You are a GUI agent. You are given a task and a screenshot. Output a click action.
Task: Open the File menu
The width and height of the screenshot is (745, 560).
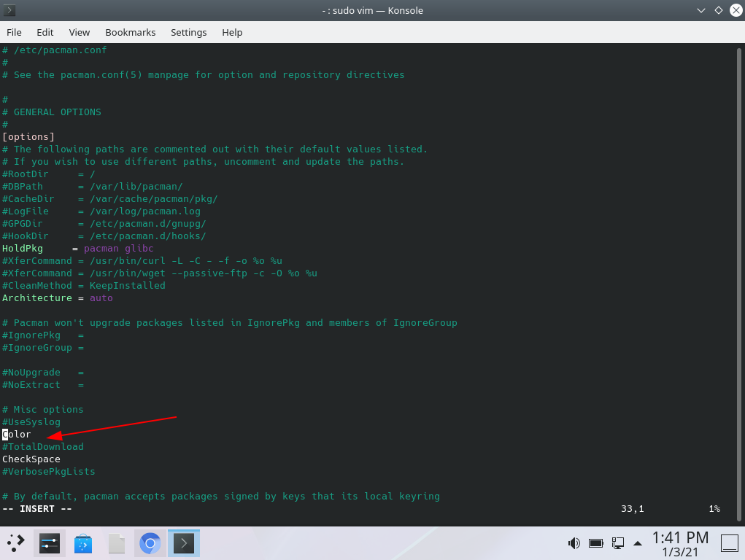(14, 32)
